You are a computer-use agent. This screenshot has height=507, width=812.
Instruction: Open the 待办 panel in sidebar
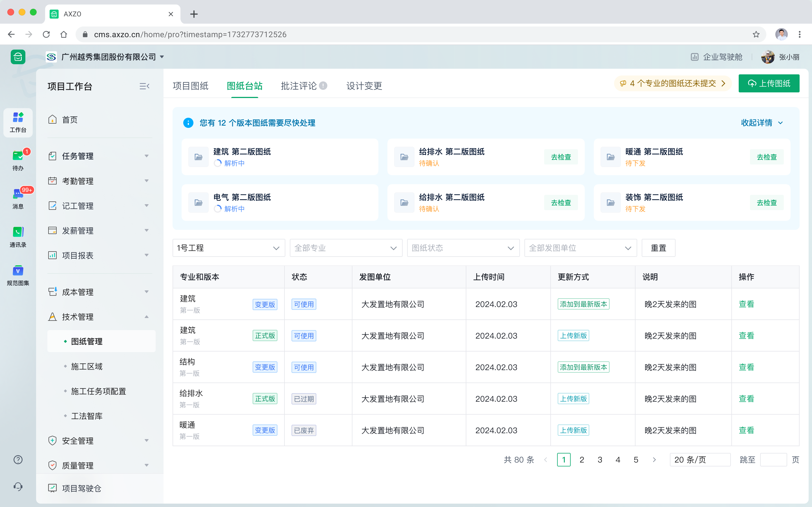17,160
